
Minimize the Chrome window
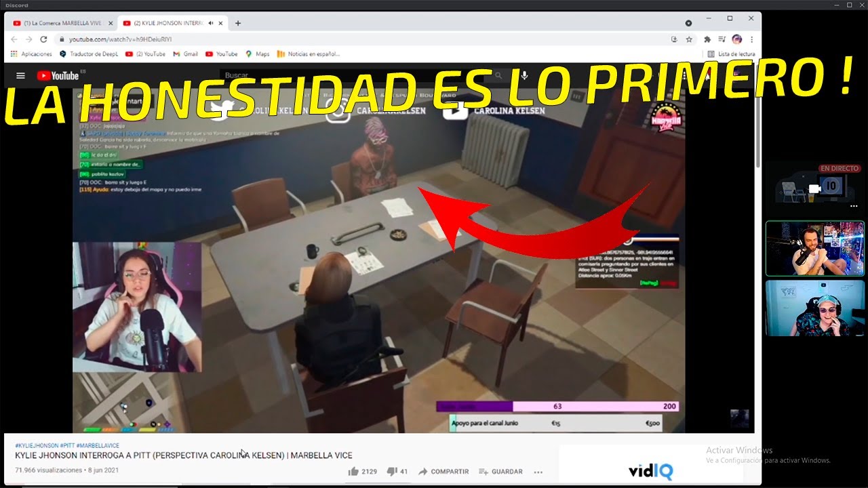[709, 18]
